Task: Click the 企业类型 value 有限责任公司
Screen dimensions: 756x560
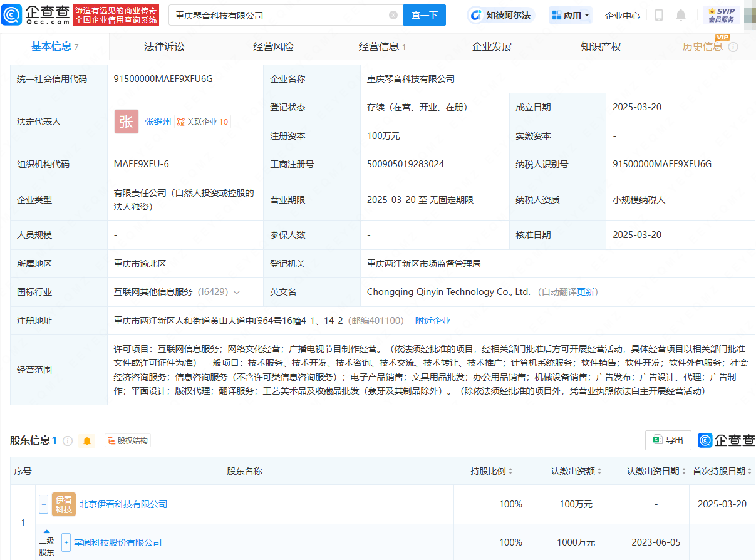Action: pos(184,200)
